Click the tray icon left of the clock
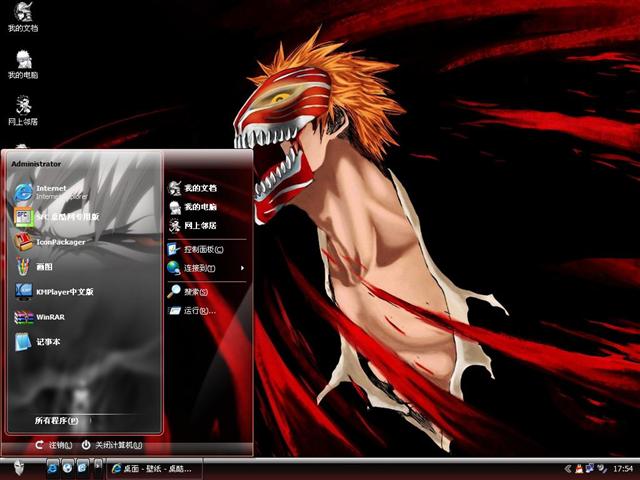The image size is (640, 480). click(x=602, y=469)
